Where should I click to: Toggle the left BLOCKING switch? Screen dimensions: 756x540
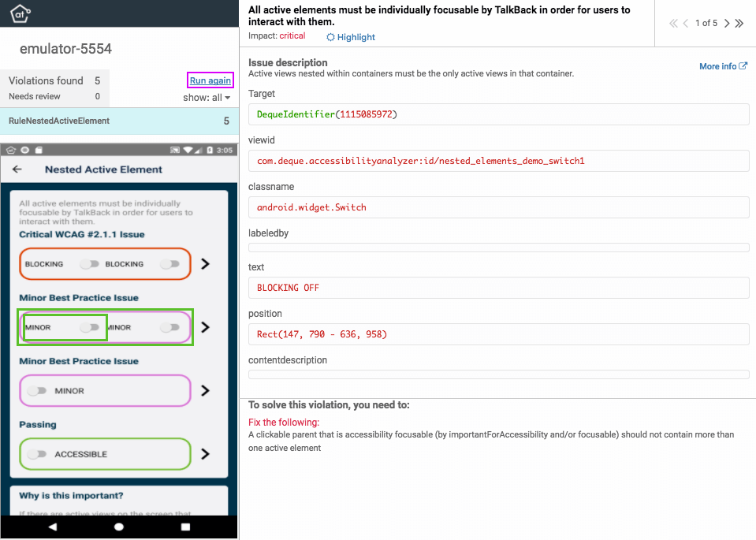coord(88,263)
